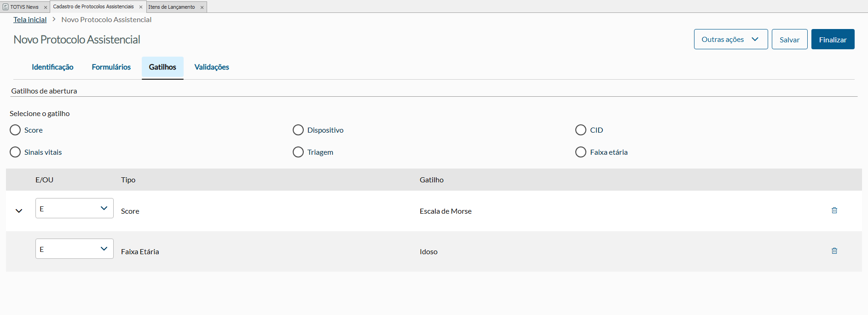The image size is (868, 315).
Task: Expand the Score row details chevron
Action: coord(19,211)
